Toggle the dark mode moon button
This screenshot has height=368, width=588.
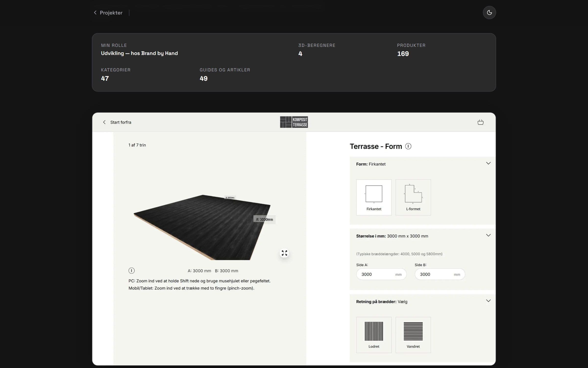[x=489, y=13]
